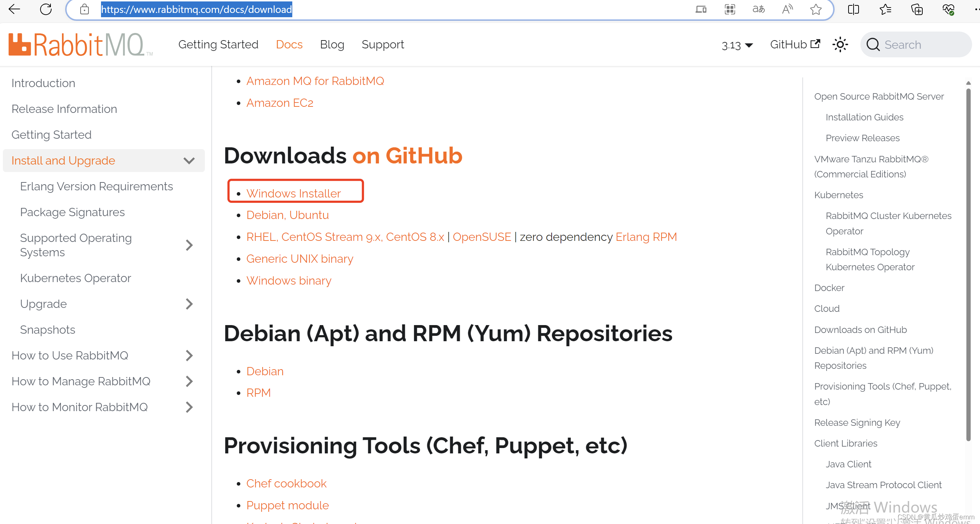Click the translate page icon
The width and height of the screenshot is (980, 524).
(x=758, y=9)
